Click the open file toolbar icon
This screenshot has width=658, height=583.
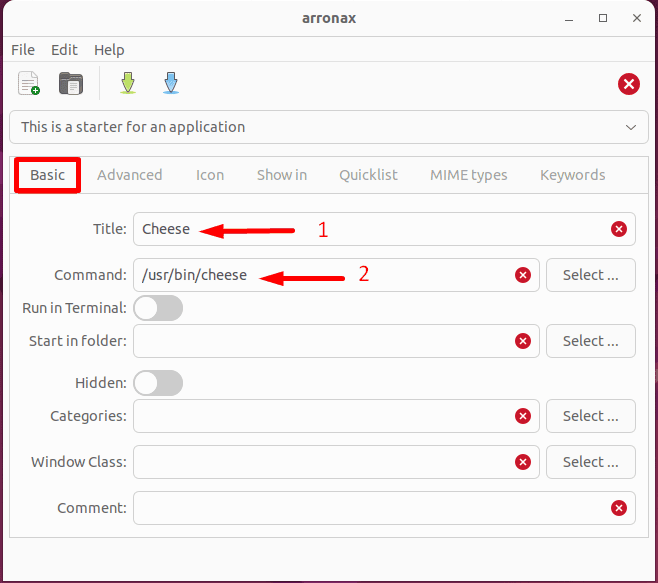click(x=71, y=84)
